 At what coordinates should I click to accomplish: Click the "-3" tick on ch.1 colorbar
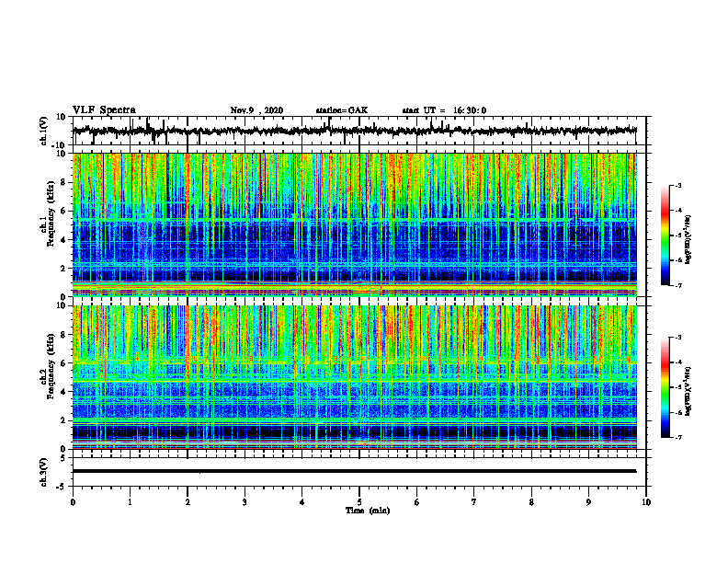[x=678, y=185]
